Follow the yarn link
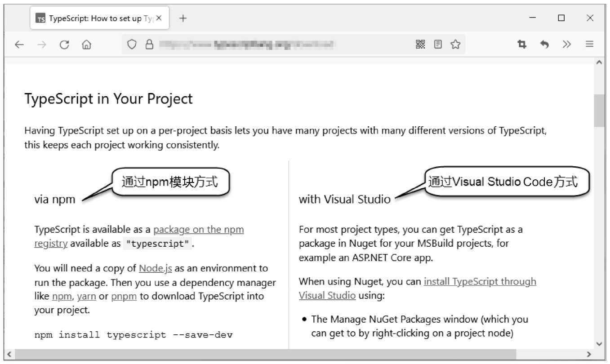Screen dimensions: 610x364 point(87,296)
